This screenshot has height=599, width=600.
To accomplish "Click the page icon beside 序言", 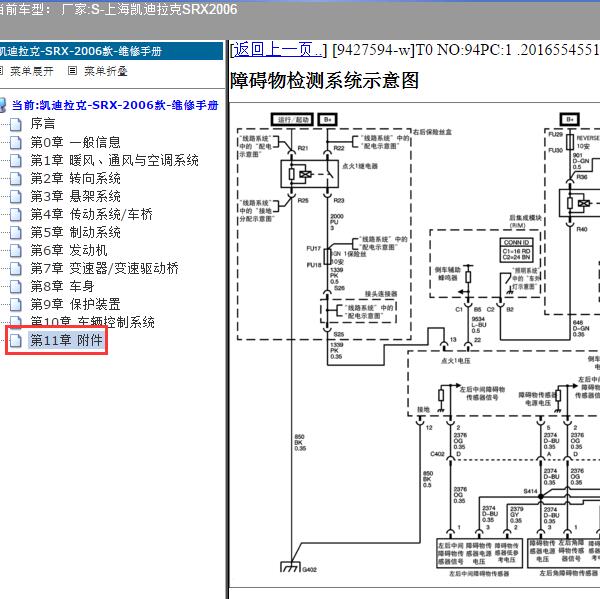I will point(16,124).
